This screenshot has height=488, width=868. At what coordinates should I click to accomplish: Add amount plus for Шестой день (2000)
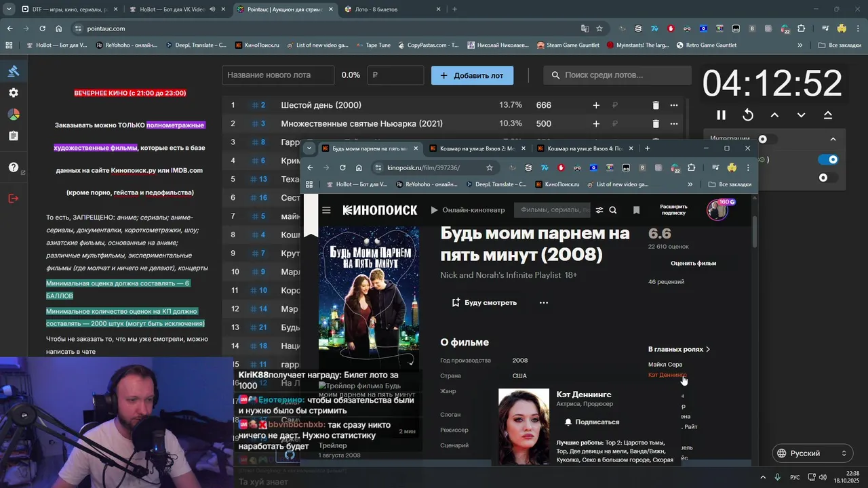tap(596, 105)
